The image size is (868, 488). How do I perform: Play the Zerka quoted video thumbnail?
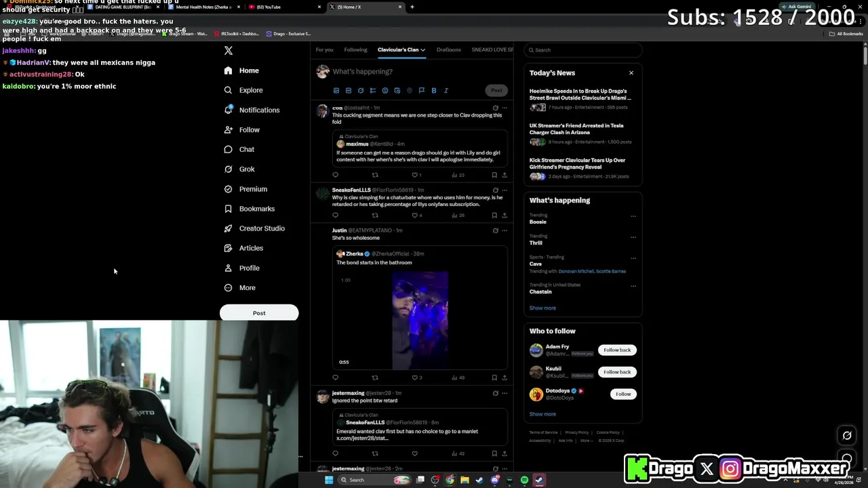(x=420, y=320)
